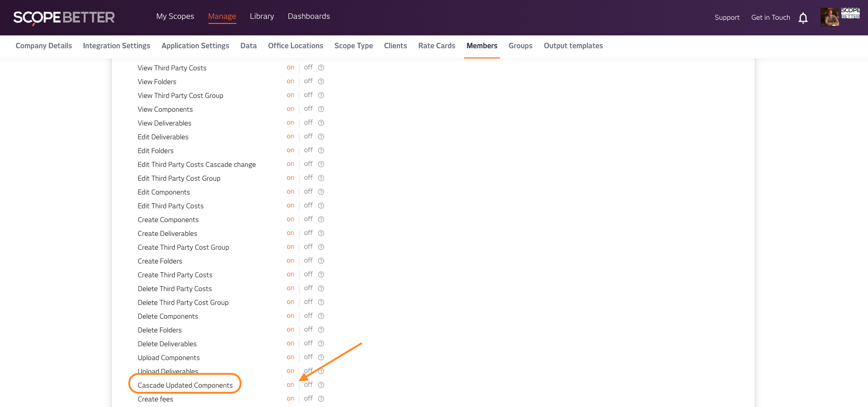Select the Cascade Updated Components label
Screen dimensions: 868x407
185,385
